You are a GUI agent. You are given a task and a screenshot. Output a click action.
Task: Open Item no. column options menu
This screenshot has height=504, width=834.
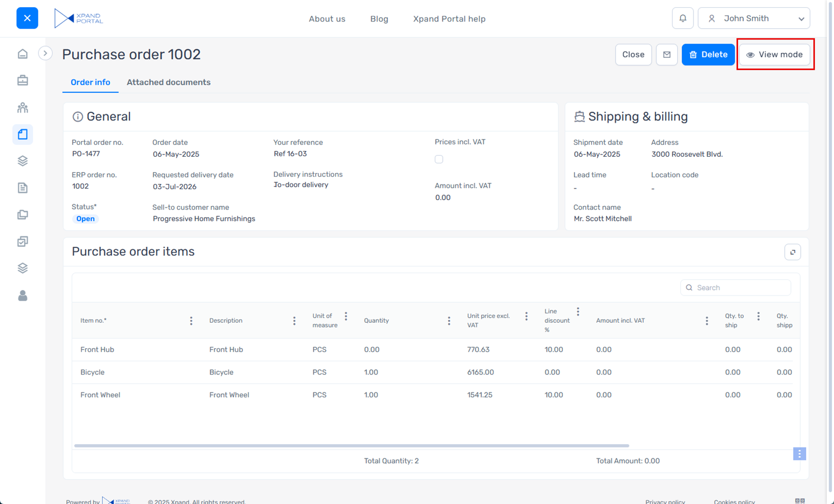[x=191, y=321]
